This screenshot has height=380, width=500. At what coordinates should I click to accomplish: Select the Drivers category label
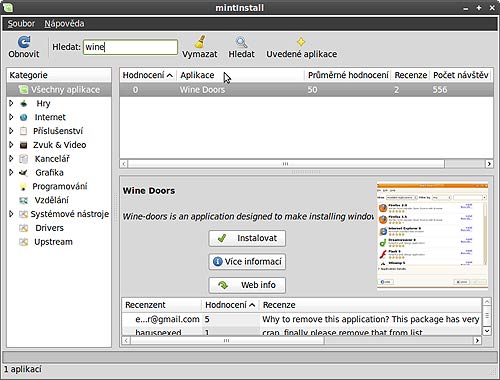(49, 228)
